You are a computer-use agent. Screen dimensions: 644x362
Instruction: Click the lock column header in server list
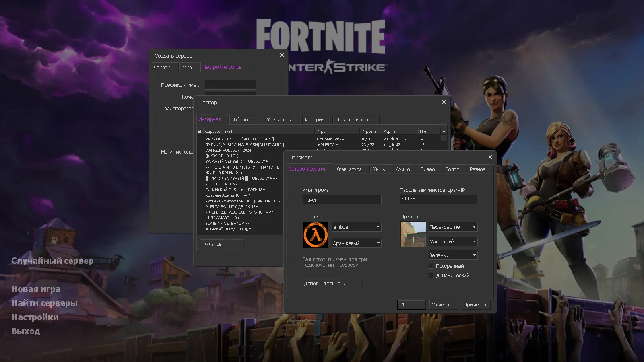[200, 131]
